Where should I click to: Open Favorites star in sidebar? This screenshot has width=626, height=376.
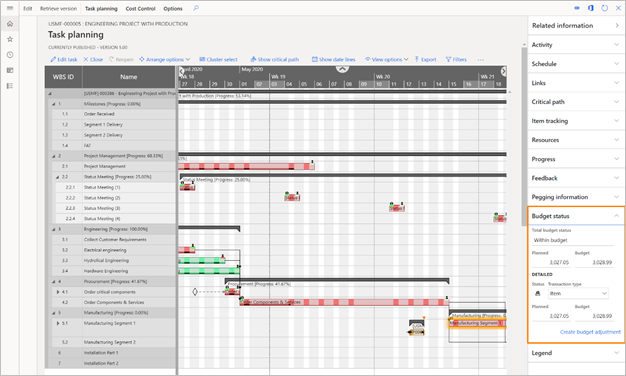click(x=10, y=39)
